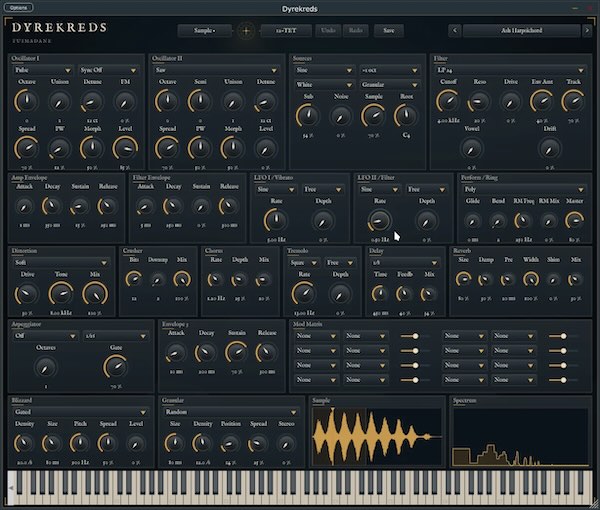Click the Envelope 3 Sustain knob

point(236,352)
